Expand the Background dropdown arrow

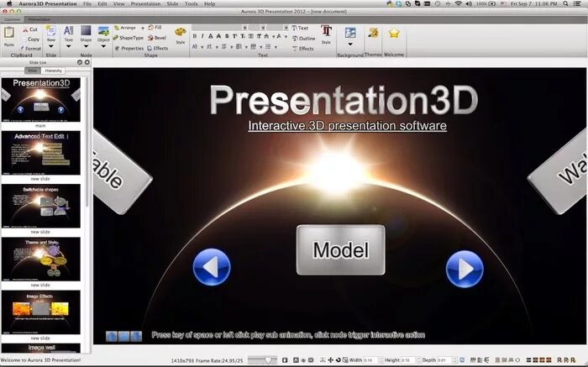pos(350,45)
